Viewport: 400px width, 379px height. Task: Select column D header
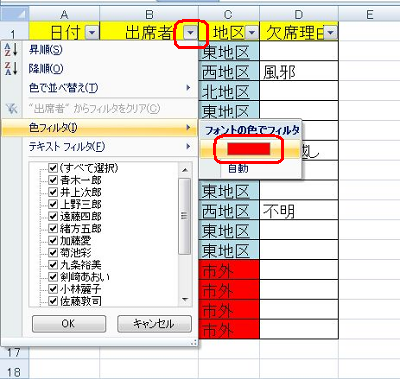[299, 14]
